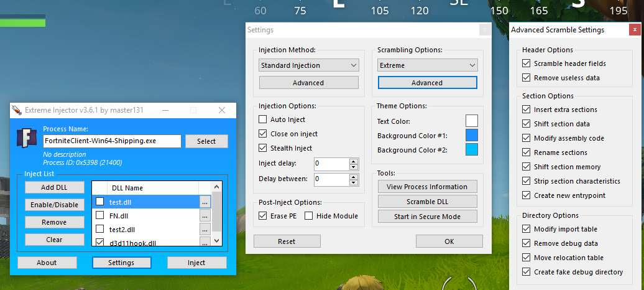Toggle Insert extra sections

[x=526, y=110]
